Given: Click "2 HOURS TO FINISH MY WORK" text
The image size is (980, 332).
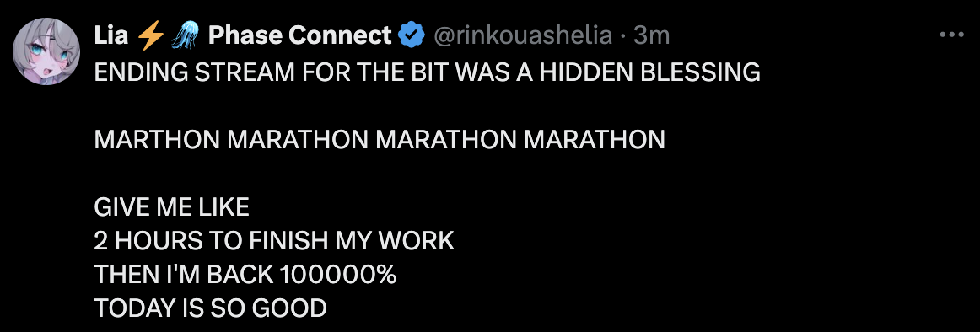Looking at the screenshot, I should (274, 241).
